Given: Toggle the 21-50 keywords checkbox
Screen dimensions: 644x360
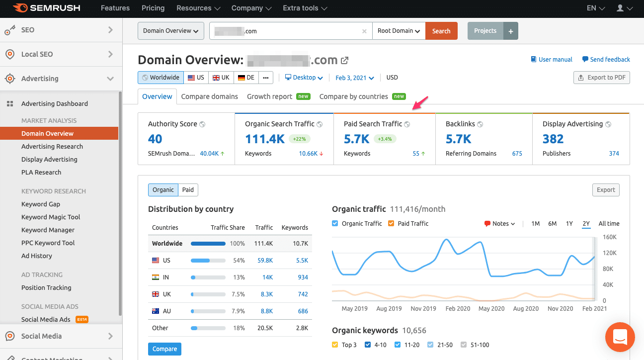Looking at the screenshot, I should tap(430, 345).
